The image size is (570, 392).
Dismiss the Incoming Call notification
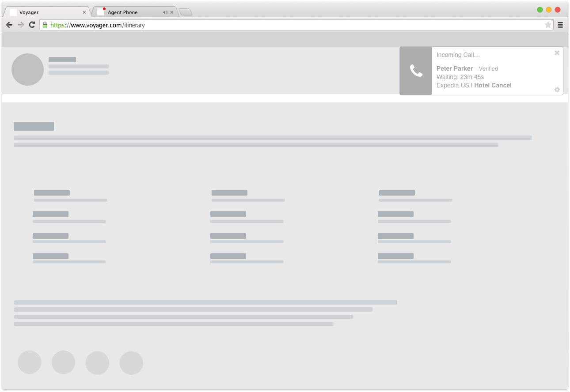pyautogui.click(x=557, y=53)
